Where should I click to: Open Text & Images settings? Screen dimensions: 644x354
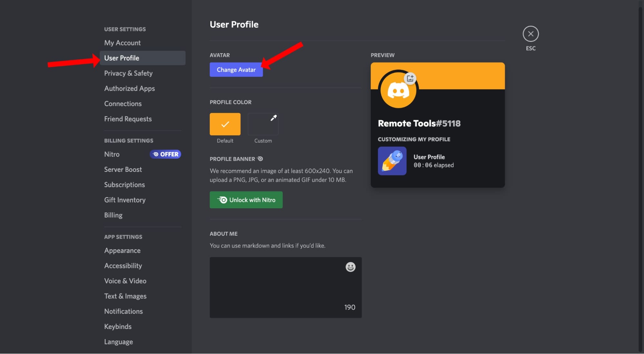[x=142, y=296]
